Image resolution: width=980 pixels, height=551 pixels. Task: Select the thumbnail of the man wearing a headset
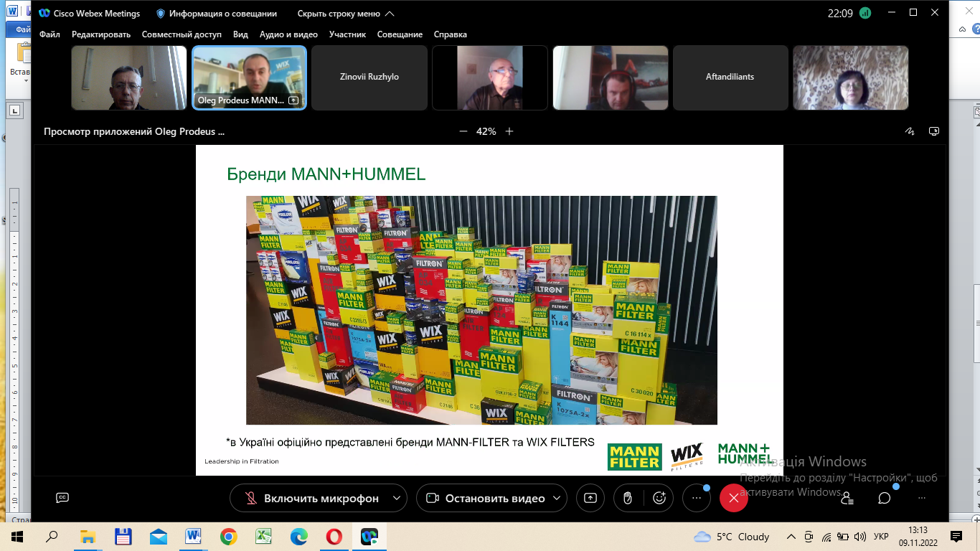[x=611, y=77]
